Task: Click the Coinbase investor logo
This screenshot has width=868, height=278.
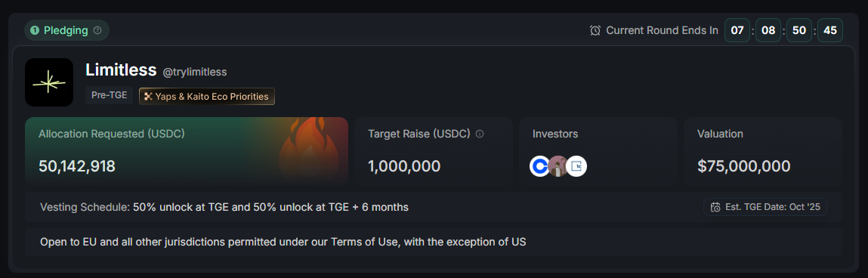Action: (x=539, y=166)
